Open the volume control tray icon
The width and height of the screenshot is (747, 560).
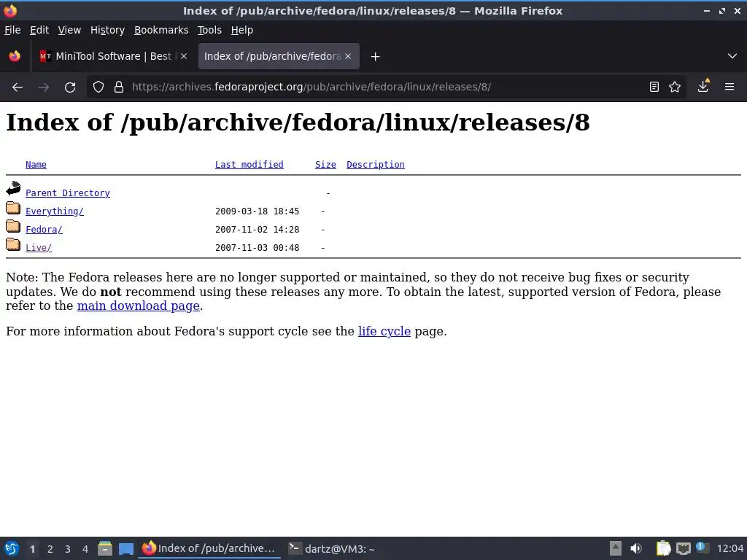[636, 548]
